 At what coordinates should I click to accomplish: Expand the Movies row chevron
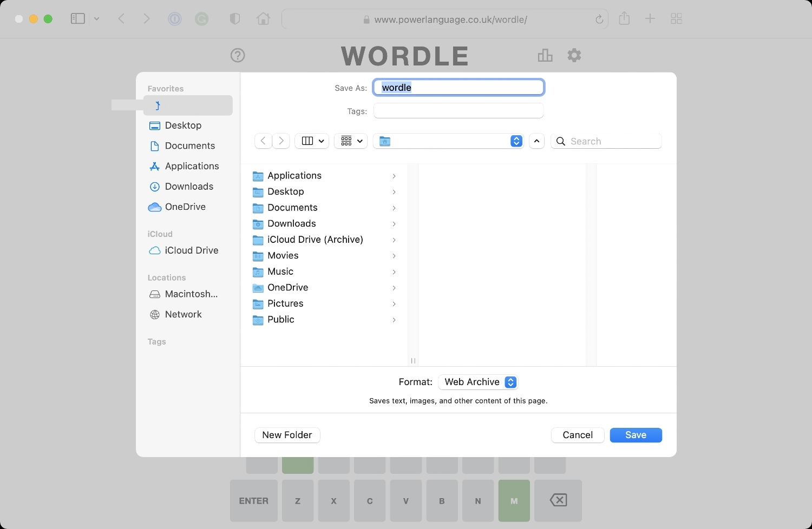[x=394, y=256]
